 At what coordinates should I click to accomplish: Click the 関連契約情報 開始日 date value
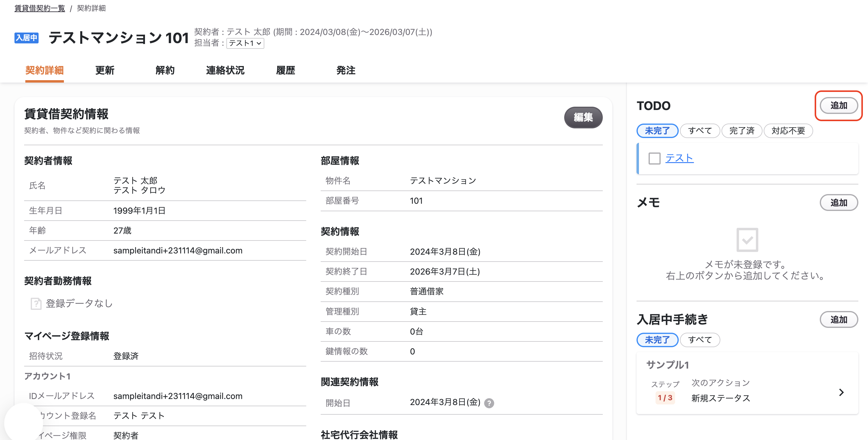pos(445,402)
